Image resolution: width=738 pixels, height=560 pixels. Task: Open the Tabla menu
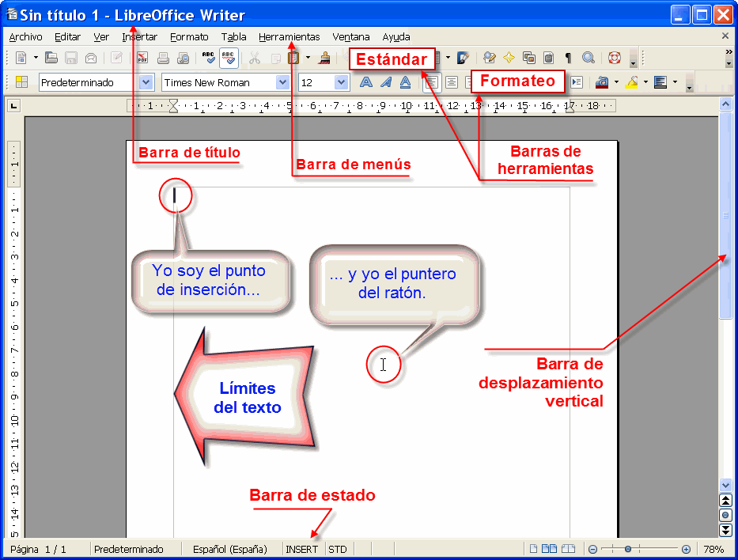pos(234,36)
